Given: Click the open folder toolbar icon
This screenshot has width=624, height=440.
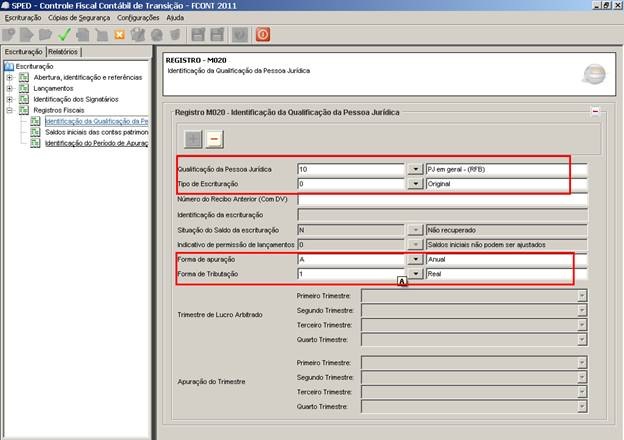Looking at the screenshot, I should [x=45, y=35].
